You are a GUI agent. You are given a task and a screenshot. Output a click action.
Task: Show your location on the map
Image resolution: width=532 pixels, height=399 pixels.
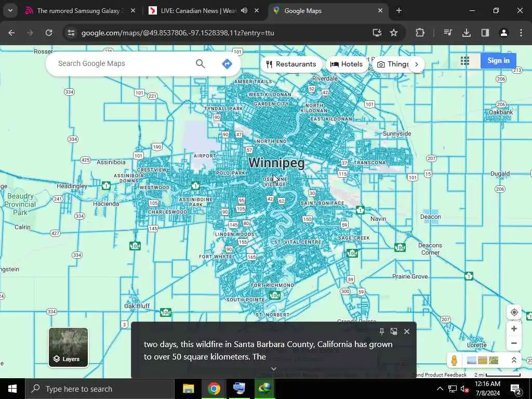[x=514, y=312]
